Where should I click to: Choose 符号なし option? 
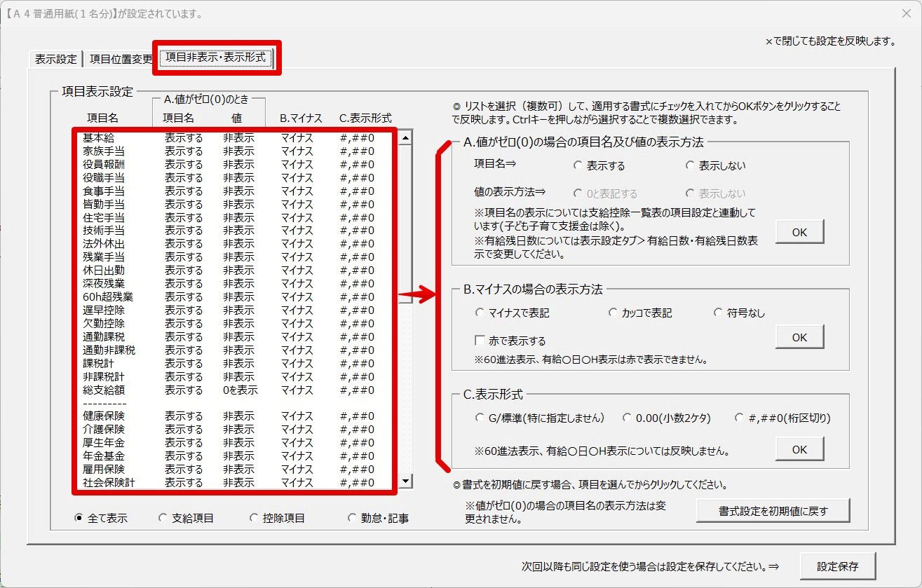click(739, 313)
